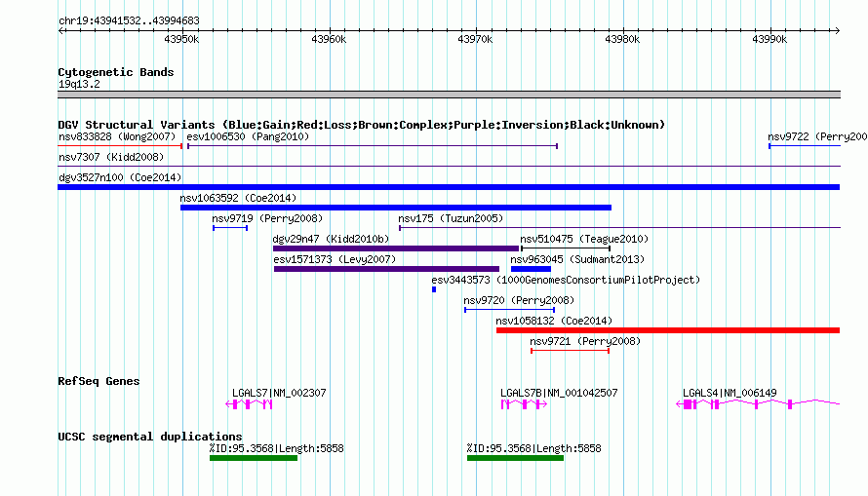Click the chr19:43941532..43994683 coordinate label

129,20
